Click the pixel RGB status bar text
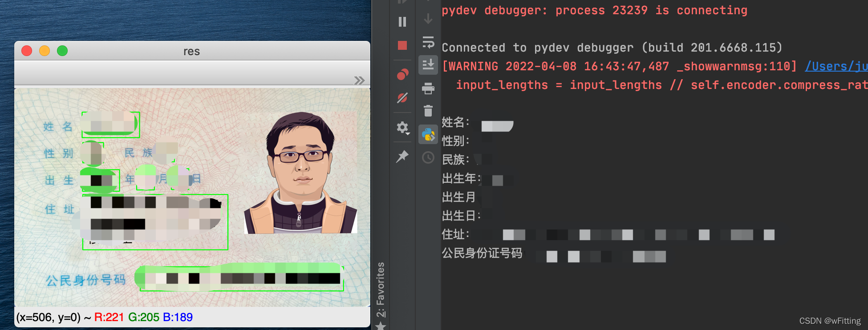Screen dimensions: 868x330 105,317
